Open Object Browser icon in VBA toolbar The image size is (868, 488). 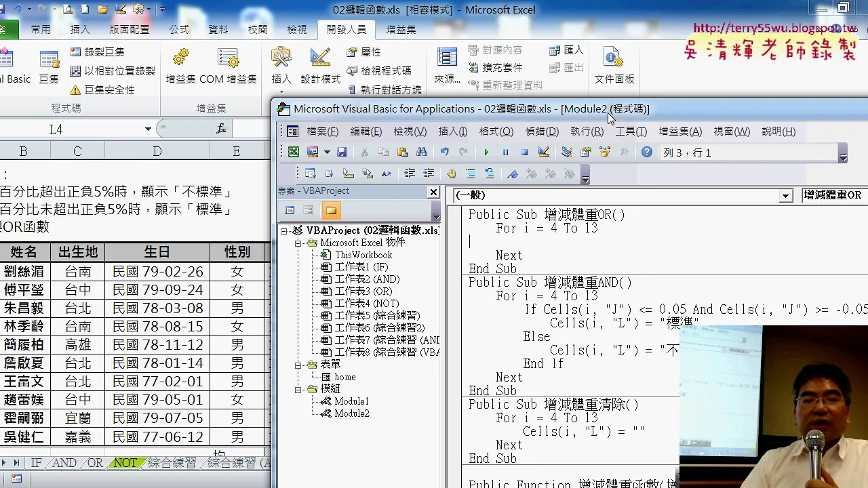tap(605, 152)
